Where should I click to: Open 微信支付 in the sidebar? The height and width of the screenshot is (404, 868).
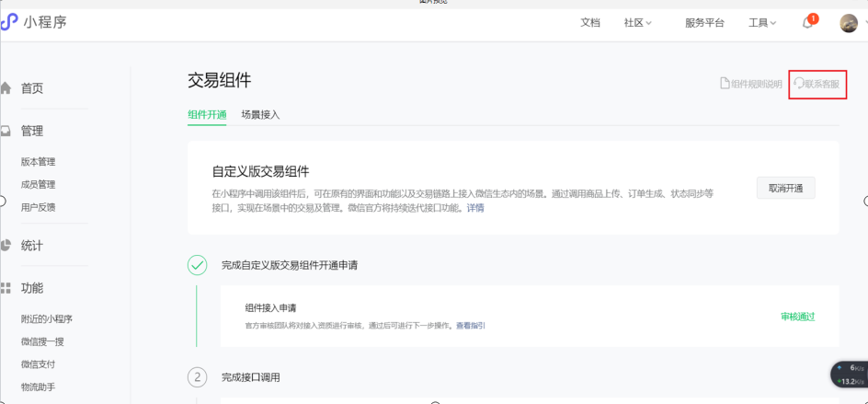point(39,364)
